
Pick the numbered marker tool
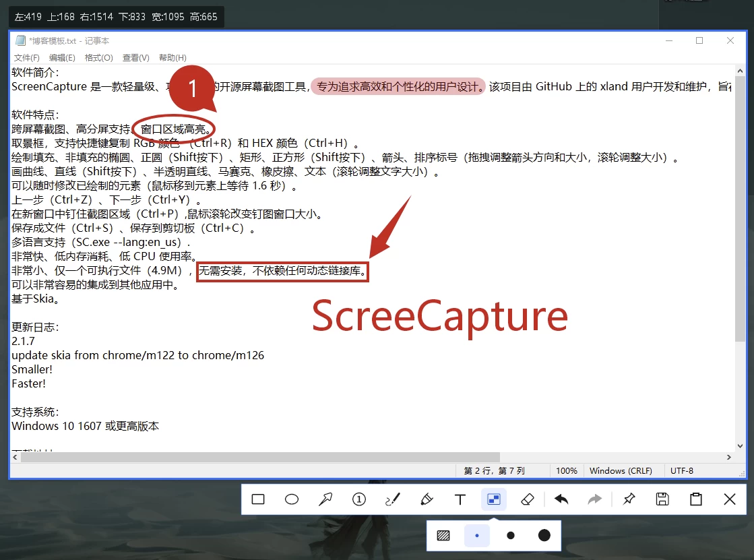(x=359, y=499)
